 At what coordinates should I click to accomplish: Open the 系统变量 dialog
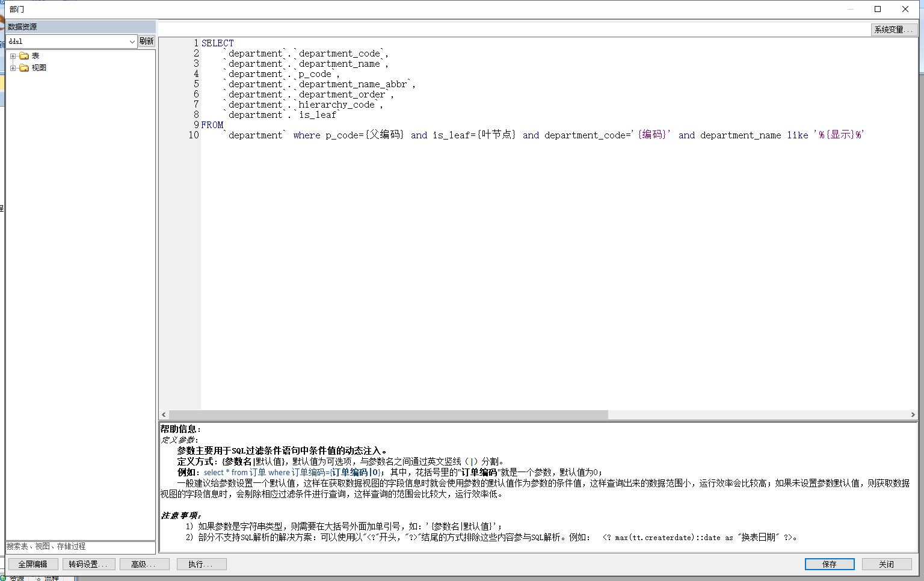click(893, 29)
